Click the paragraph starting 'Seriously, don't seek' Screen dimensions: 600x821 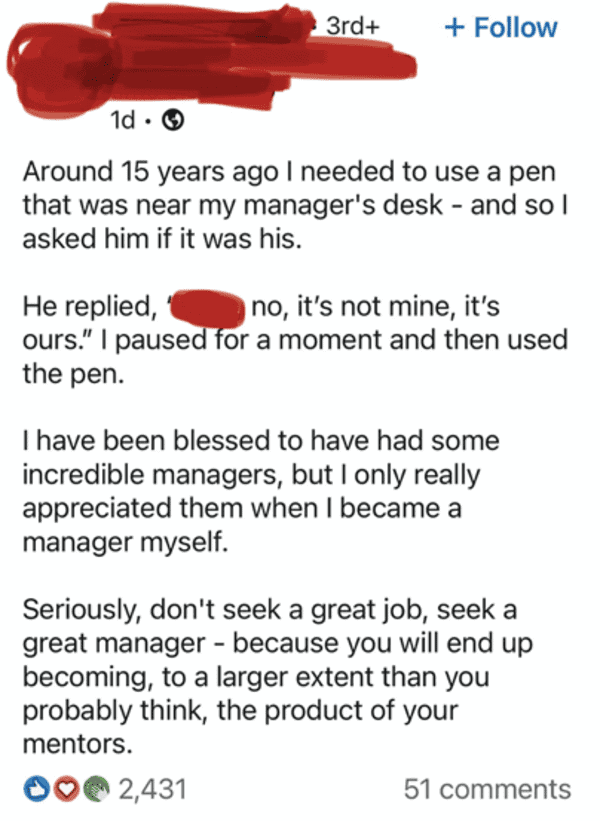pyautogui.click(x=277, y=676)
